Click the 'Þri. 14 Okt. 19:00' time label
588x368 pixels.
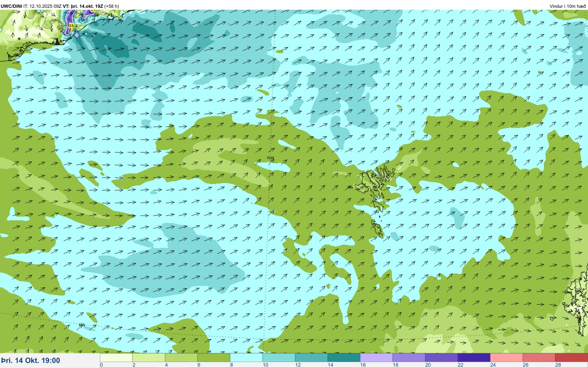pos(30,361)
